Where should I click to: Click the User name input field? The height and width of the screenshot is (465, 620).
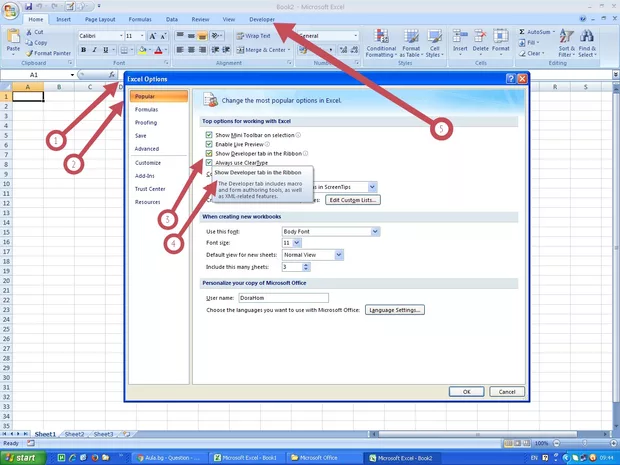(x=283, y=298)
